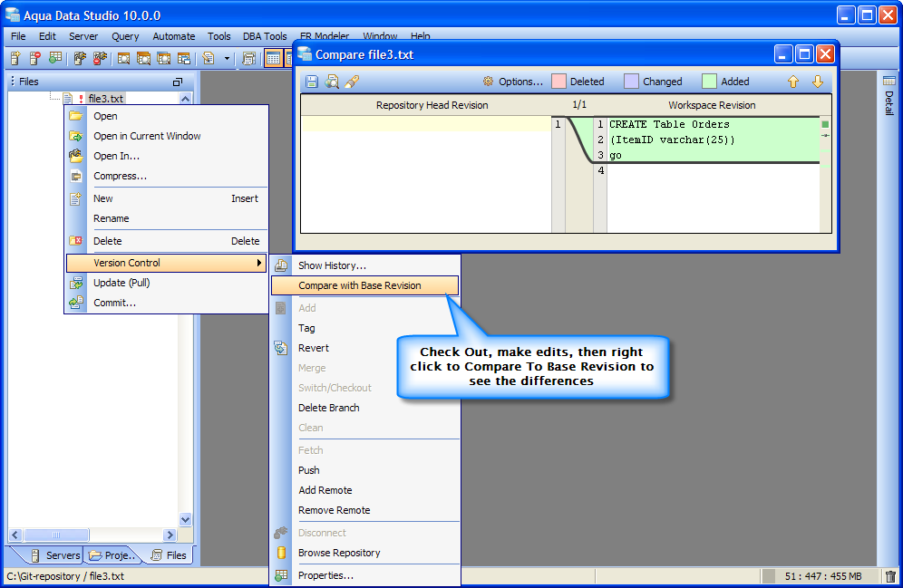903x588 pixels.
Task: Expand the Version Control submenu
Action: pyautogui.click(x=167, y=263)
